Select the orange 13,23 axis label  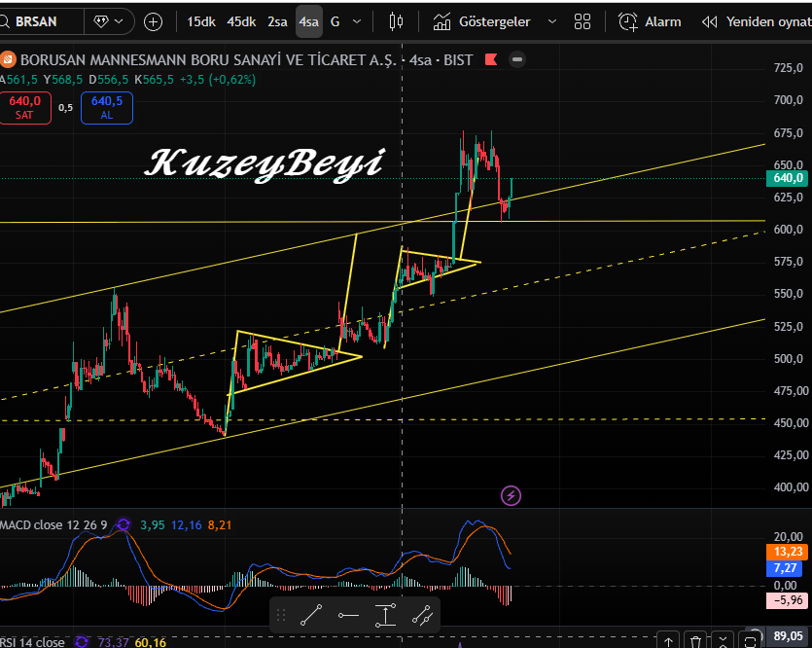[x=787, y=552]
